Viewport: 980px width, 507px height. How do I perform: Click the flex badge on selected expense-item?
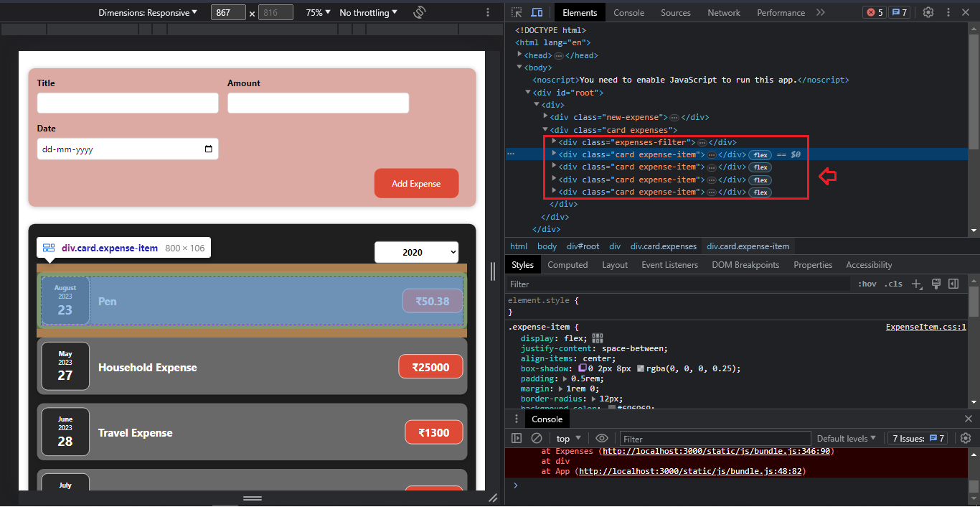pos(760,154)
